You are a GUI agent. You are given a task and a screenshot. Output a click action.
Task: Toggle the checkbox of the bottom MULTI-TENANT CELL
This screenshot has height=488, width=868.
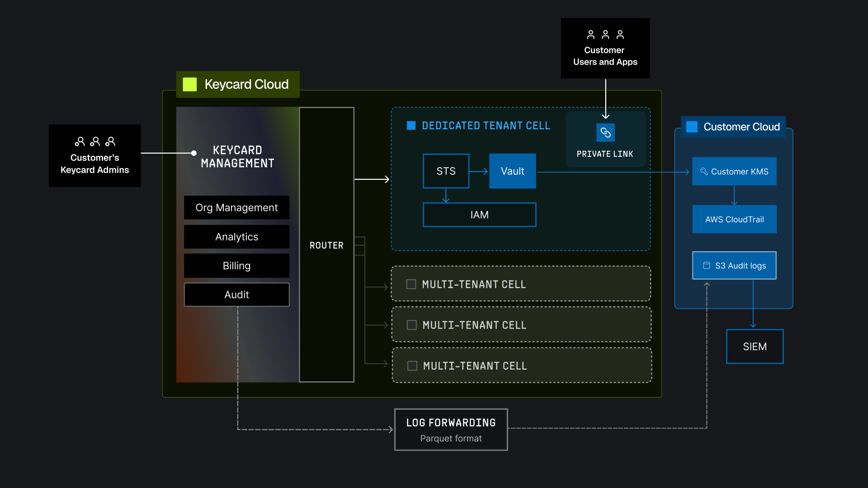(411, 366)
